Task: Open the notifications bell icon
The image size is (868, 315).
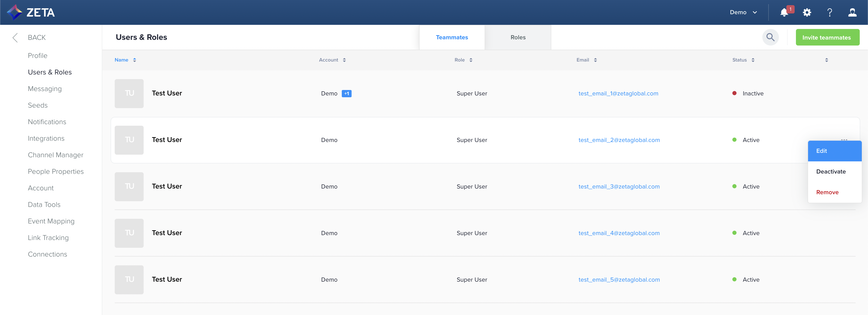Action: point(784,12)
